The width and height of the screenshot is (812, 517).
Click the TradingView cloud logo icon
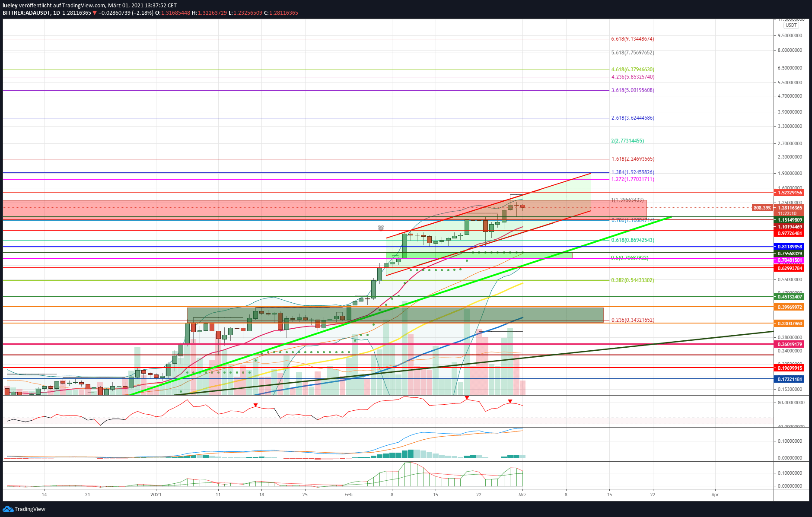click(x=8, y=509)
